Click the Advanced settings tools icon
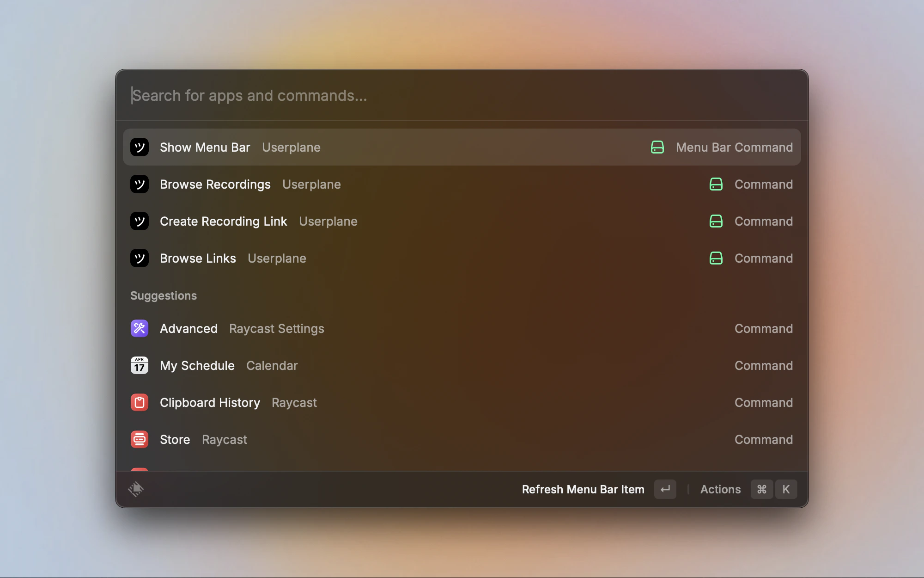Image resolution: width=924 pixels, height=578 pixels. click(x=139, y=328)
